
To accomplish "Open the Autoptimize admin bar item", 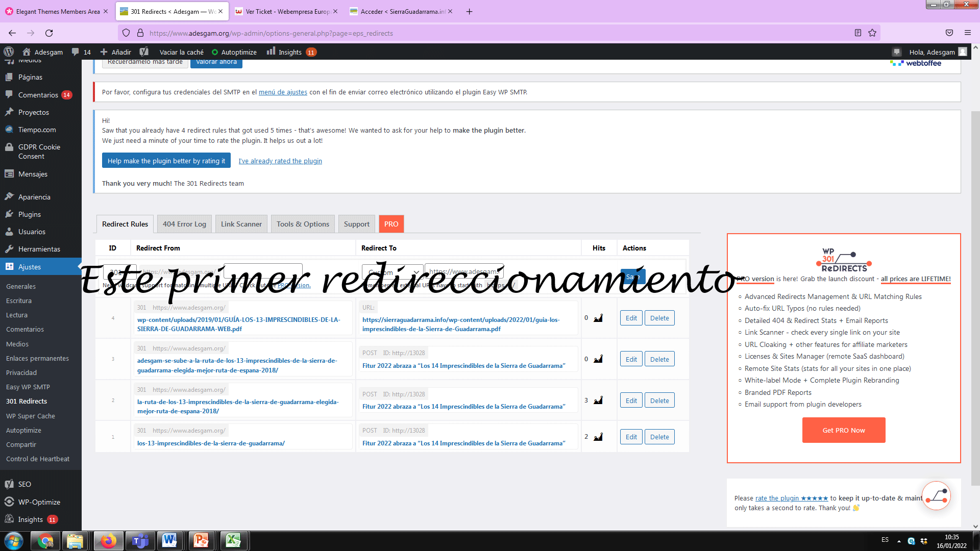I will click(234, 52).
